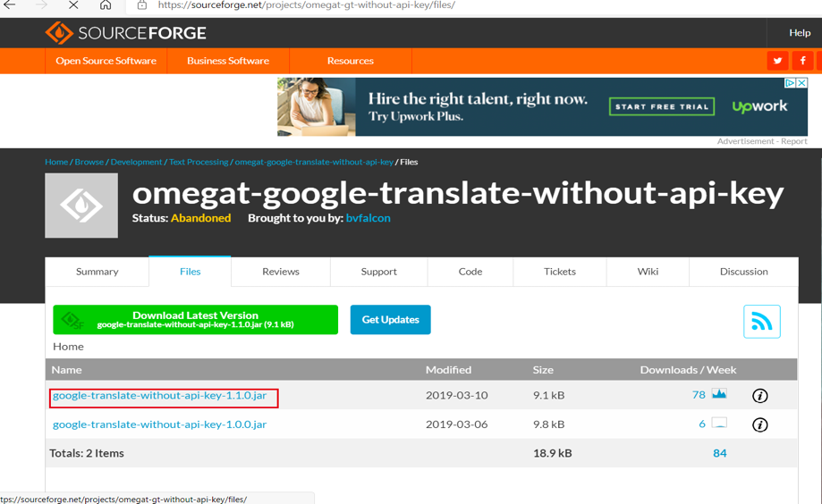Open the Resources menu

point(351,61)
